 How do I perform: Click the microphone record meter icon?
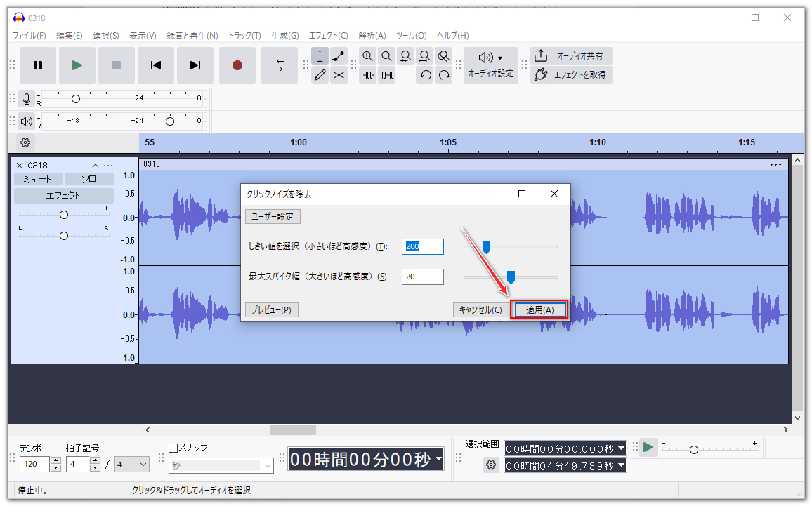point(27,98)
